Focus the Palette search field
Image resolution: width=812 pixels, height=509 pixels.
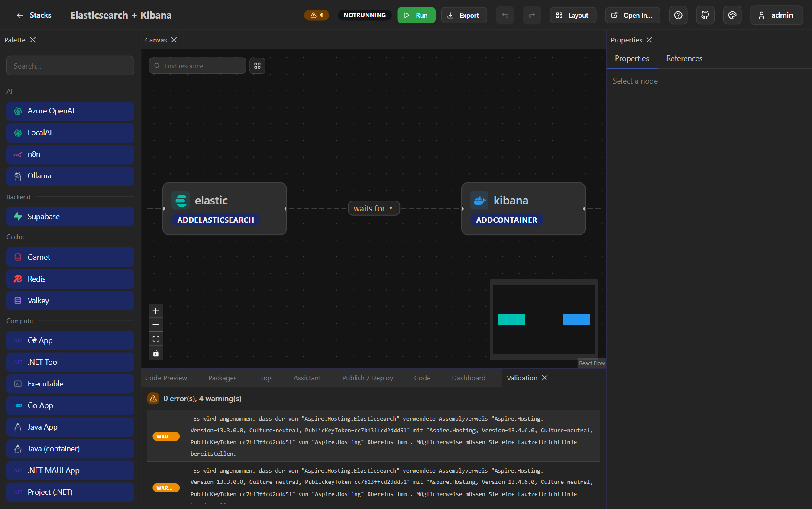tap(70, 66)
